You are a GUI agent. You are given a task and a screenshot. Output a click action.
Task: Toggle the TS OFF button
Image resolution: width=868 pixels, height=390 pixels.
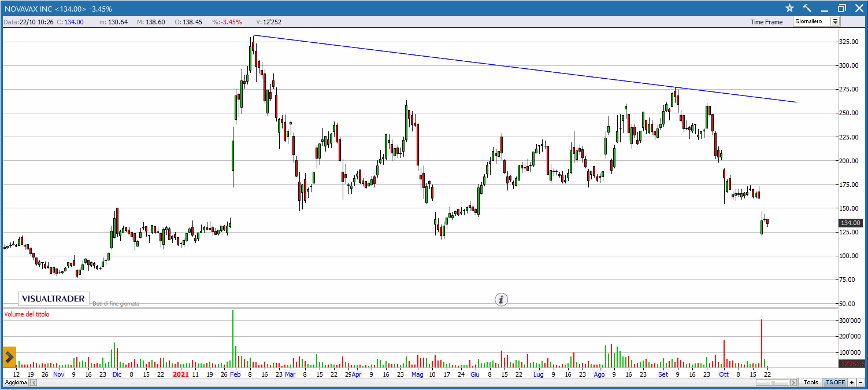click(835, 382)
